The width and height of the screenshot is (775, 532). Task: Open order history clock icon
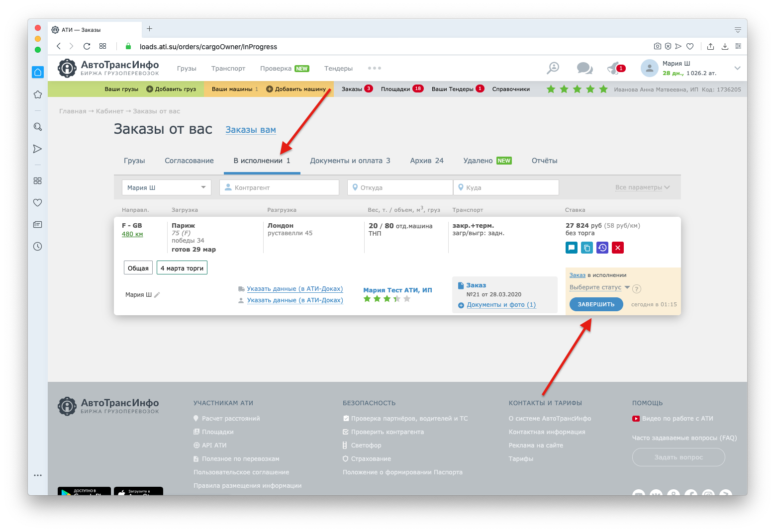602,248
